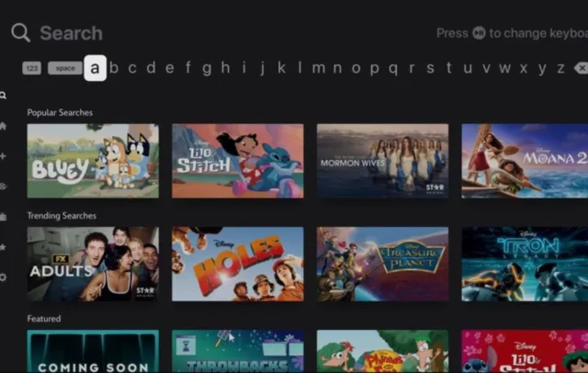Open Lilo & Stitch in Popular Searches
Screen dimensions: 588x373
[238, 161]
